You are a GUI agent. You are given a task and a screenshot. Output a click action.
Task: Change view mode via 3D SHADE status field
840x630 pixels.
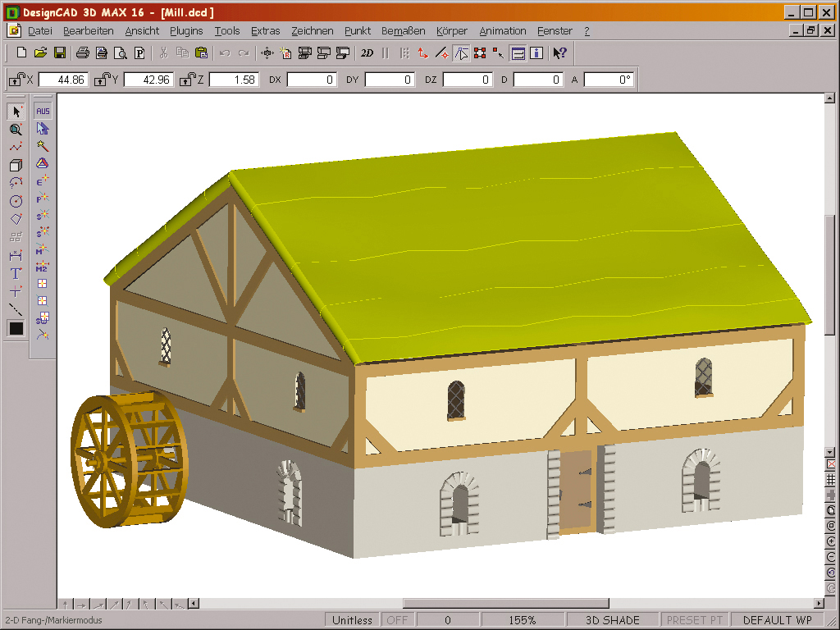[614, 619]
